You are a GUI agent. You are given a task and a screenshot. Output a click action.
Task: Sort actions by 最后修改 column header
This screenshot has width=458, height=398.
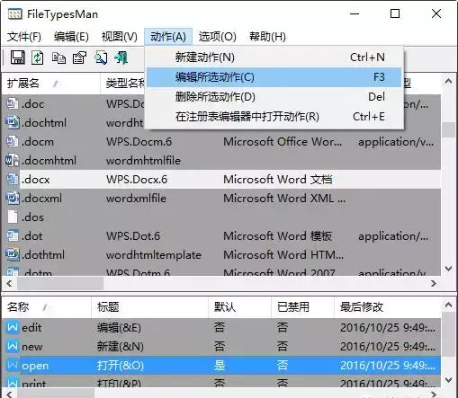[x=388, y=307]
